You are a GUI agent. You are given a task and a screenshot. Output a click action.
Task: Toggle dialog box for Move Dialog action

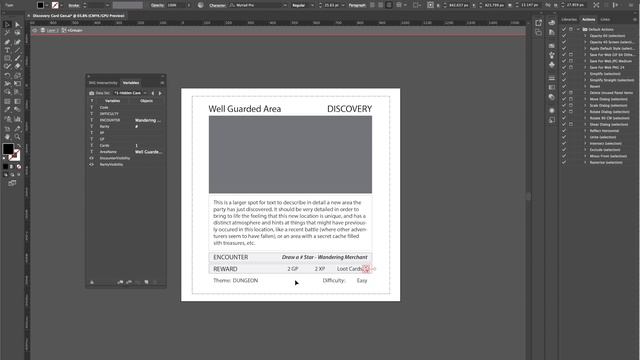[x=571, y=99]
